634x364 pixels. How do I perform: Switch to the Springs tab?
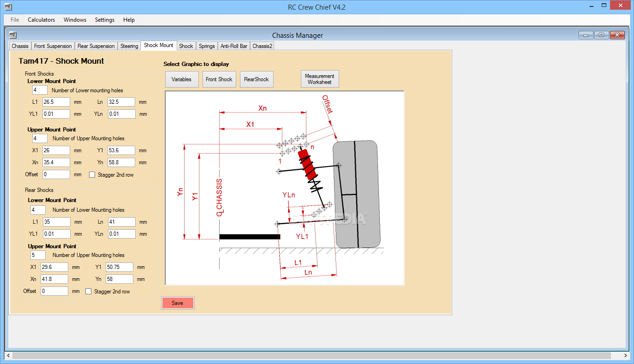[x=207, y=46]
